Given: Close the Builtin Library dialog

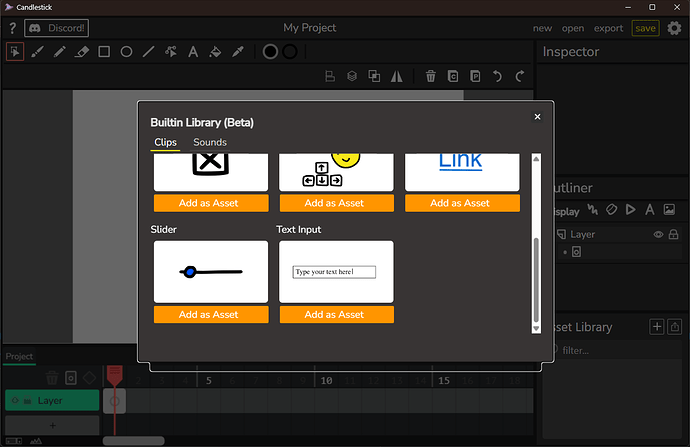Looking at the screenshot, I should point(537,117).
